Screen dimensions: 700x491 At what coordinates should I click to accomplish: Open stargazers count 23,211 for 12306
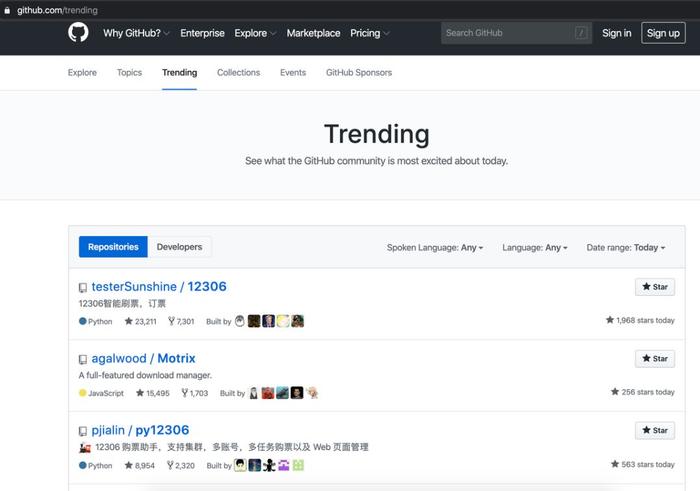pos(141,321)
